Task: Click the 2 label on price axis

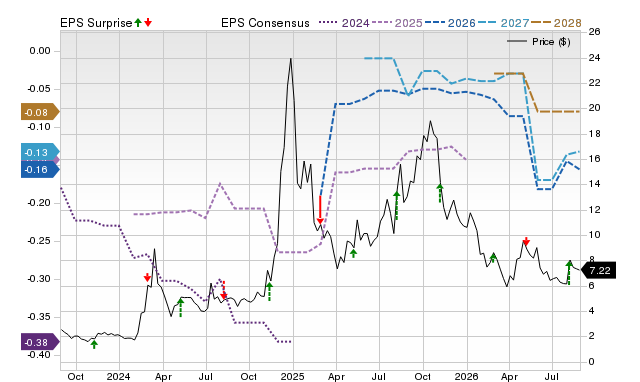Action: (592, 336)
